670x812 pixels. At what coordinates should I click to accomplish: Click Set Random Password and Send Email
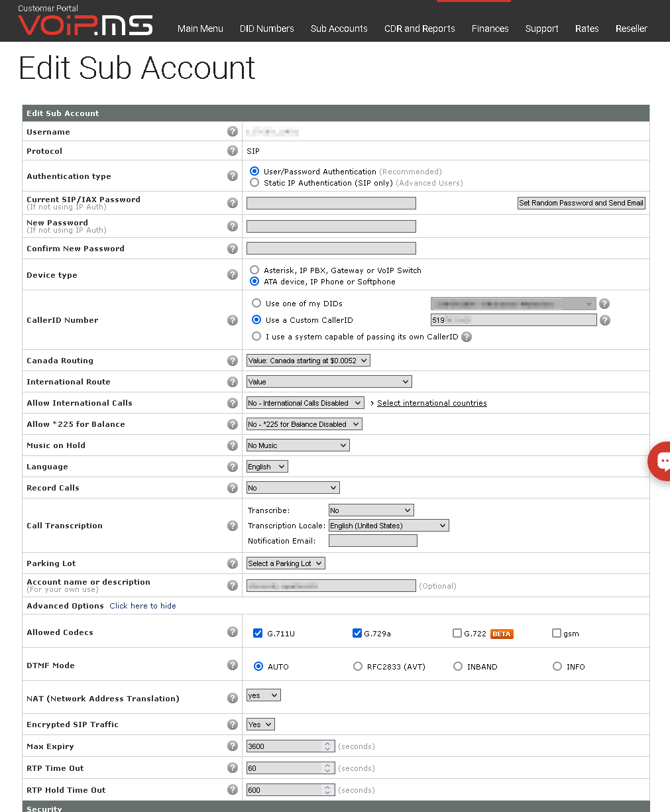point(581,203)
